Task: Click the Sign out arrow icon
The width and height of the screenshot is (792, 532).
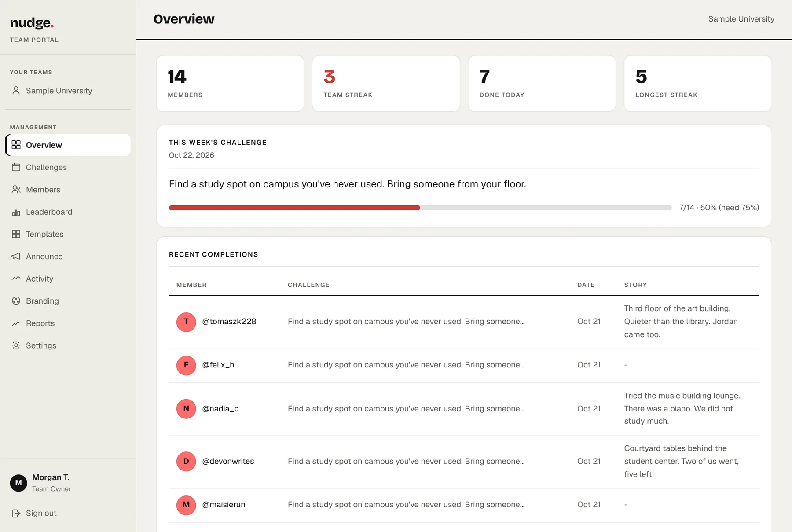Action: pos(16,513)
